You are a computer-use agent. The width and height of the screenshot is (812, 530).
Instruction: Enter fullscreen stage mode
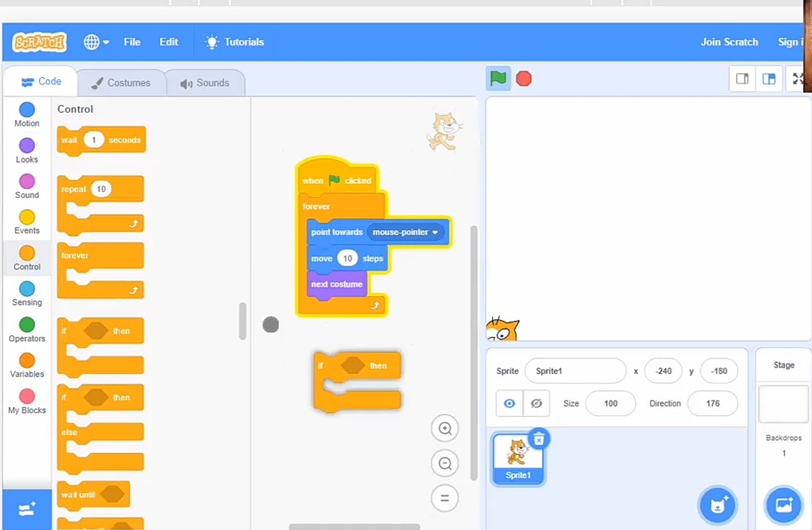799,78
